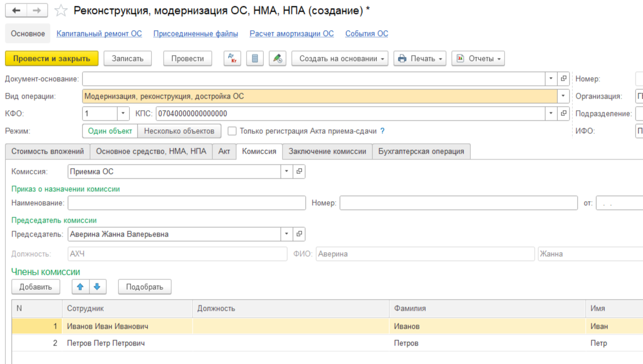
Task: Click the pen-and-clock edit history icon
Action: pos(278,59)
